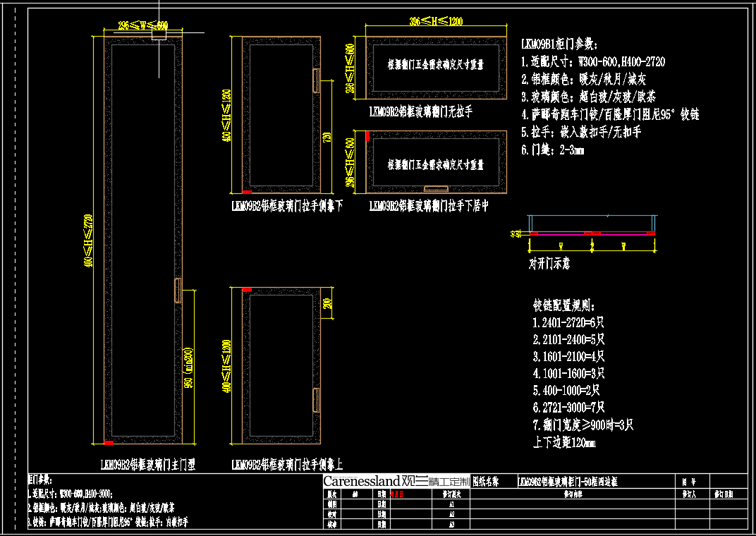This screenshot has width=756, height=536.
Task: Select the red marker below the main door
Action: coord(109,442)
